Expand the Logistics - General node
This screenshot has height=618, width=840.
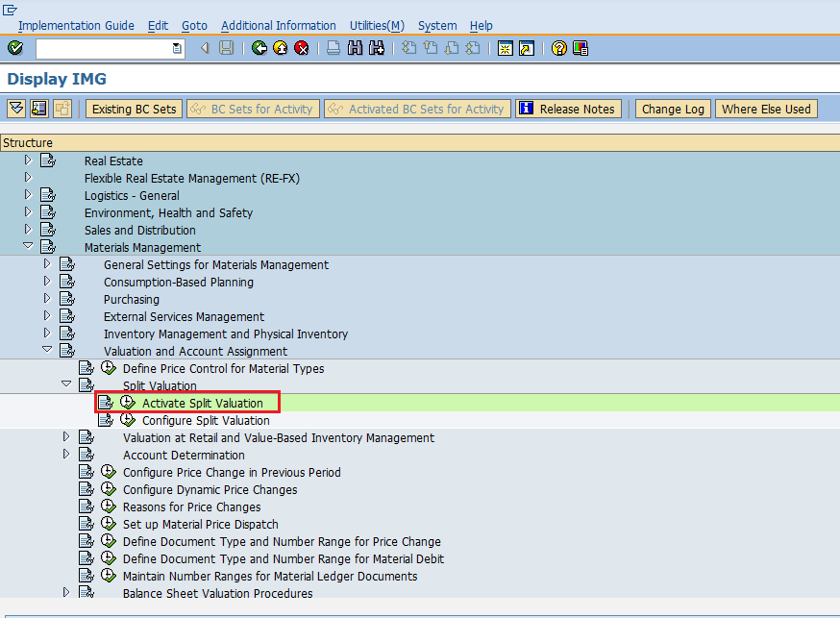(28, 194)
